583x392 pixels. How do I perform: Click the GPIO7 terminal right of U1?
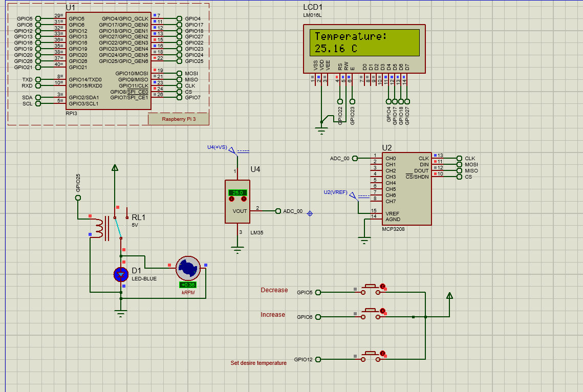179,97
